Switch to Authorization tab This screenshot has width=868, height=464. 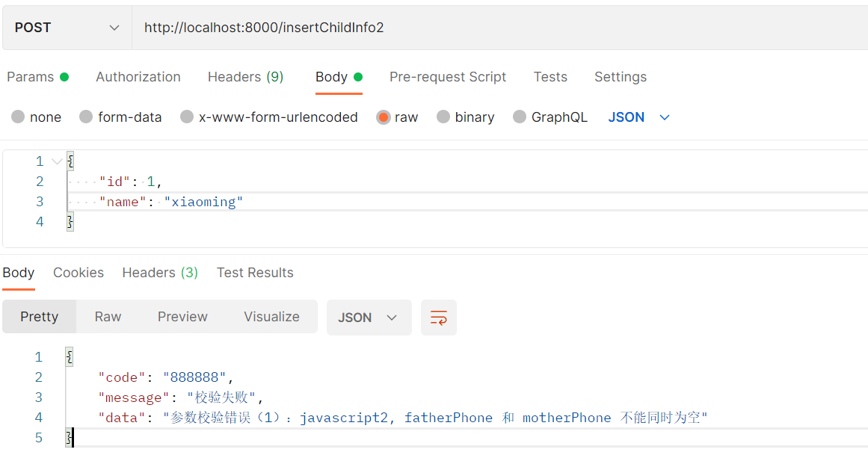click(x=138, y=77)
